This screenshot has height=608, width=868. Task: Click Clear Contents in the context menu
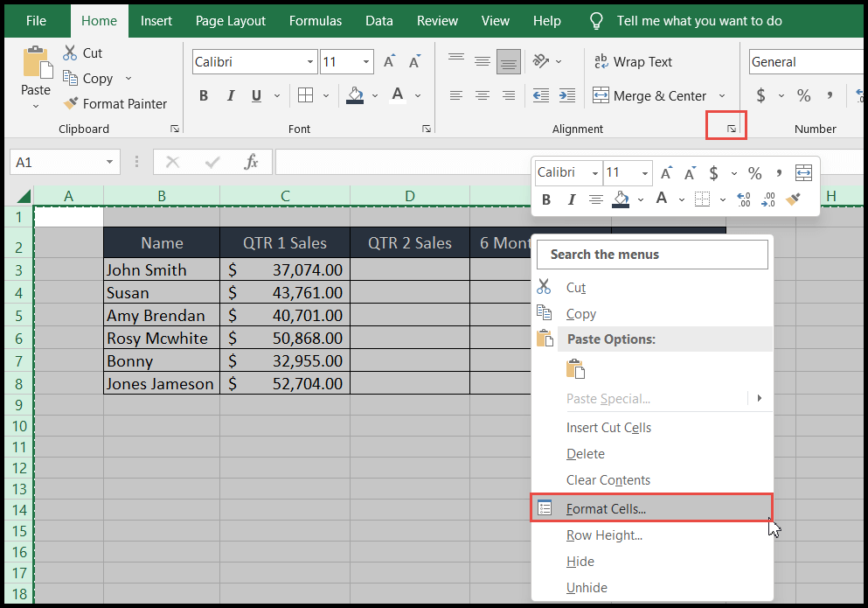tap(608, 480)
